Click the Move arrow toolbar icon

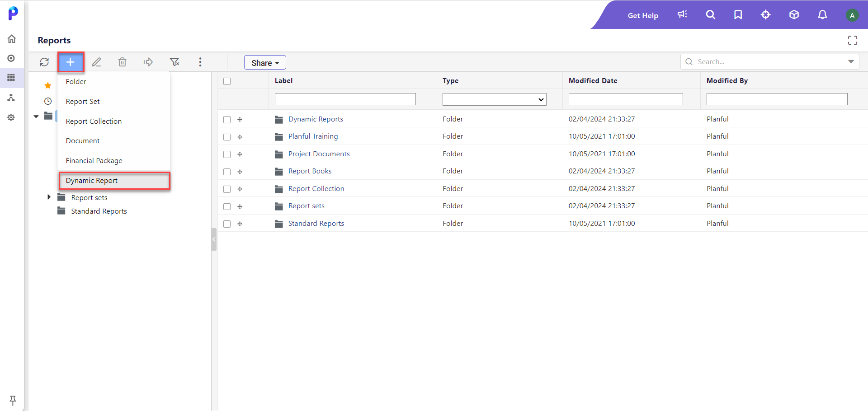pyautogui.click(x=148, y=62)
